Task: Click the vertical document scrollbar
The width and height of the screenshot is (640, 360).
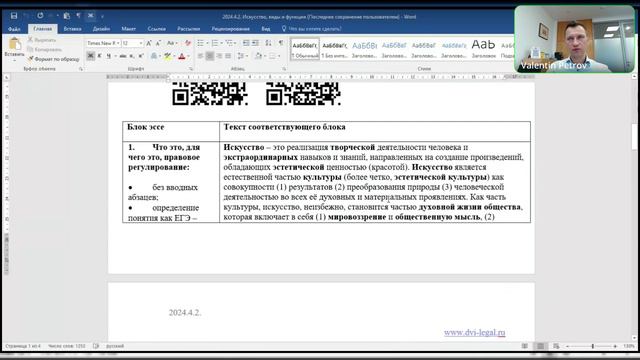Action: coord(634,208)
